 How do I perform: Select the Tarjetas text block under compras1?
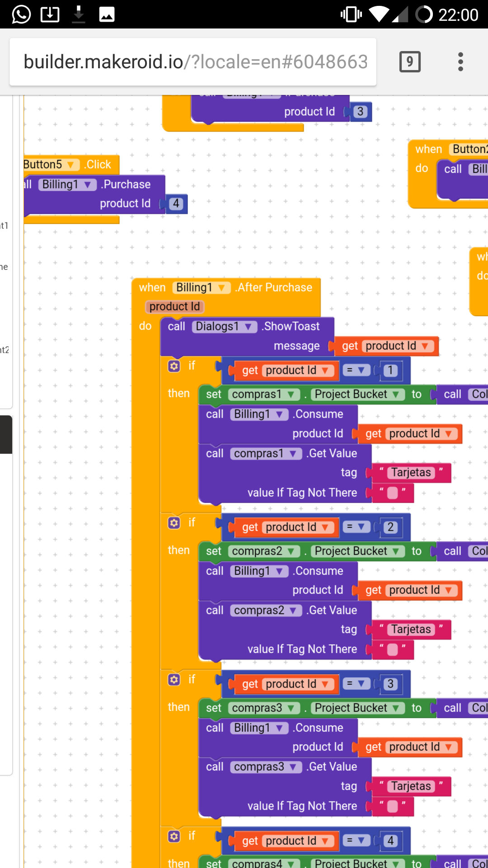coord(411,472)
